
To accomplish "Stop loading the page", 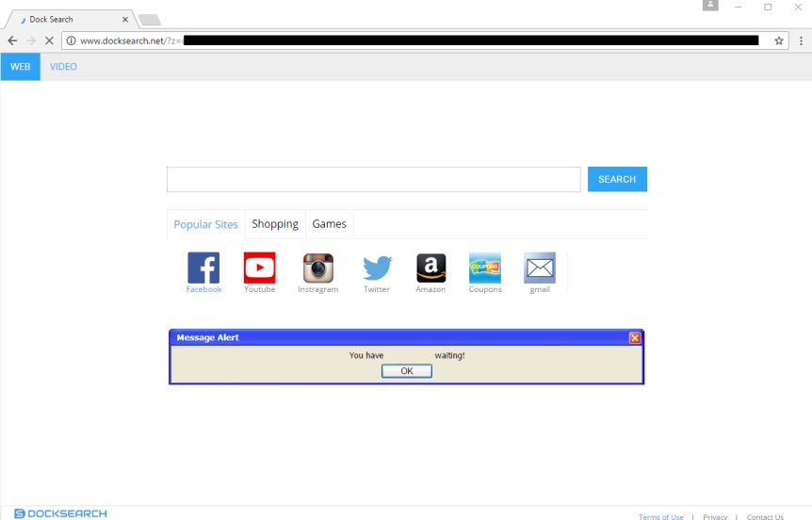I will [x=49, y=41].
